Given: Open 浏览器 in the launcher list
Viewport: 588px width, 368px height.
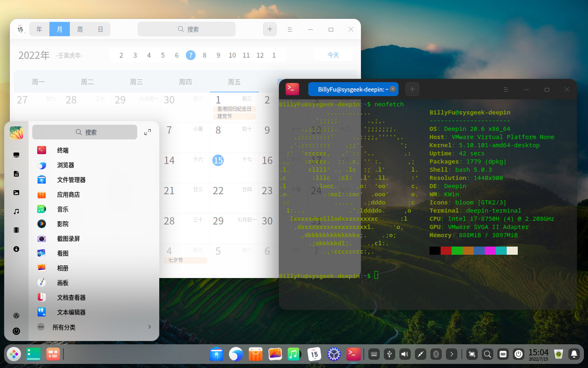Looking at the screenshot, I should (94, 165).
